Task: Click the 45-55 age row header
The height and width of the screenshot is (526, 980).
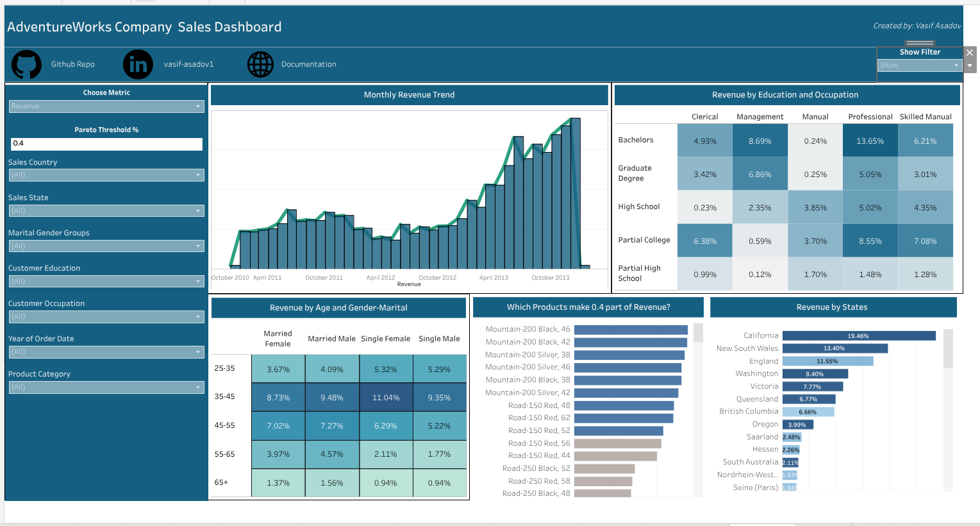Action: pyautogui.click(x=225, y=425)
